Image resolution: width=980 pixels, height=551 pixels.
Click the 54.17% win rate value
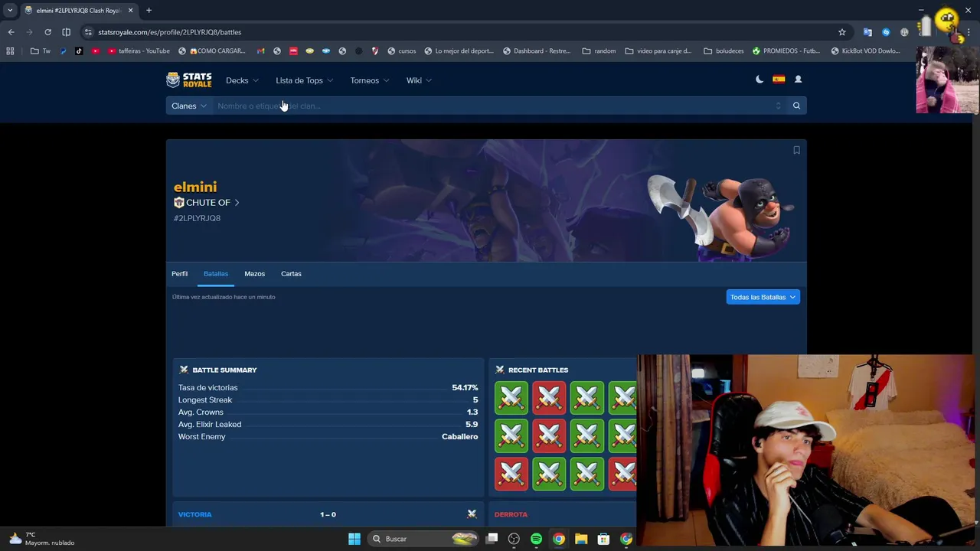pos(465,388)
